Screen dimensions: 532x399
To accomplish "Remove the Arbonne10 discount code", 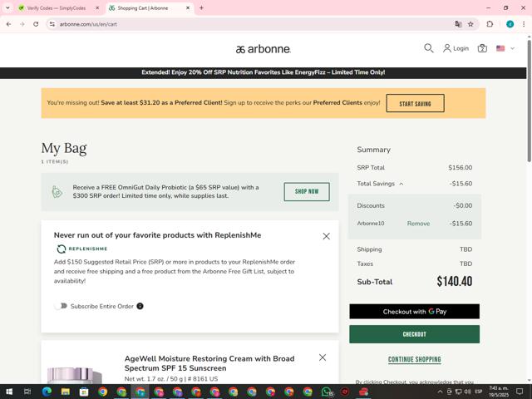I will point(418,224).
